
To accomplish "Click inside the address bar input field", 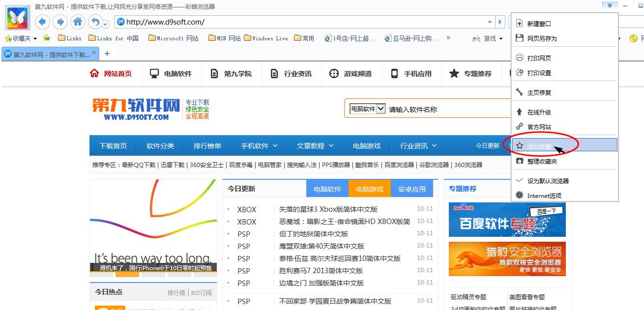I will point(246,22).
